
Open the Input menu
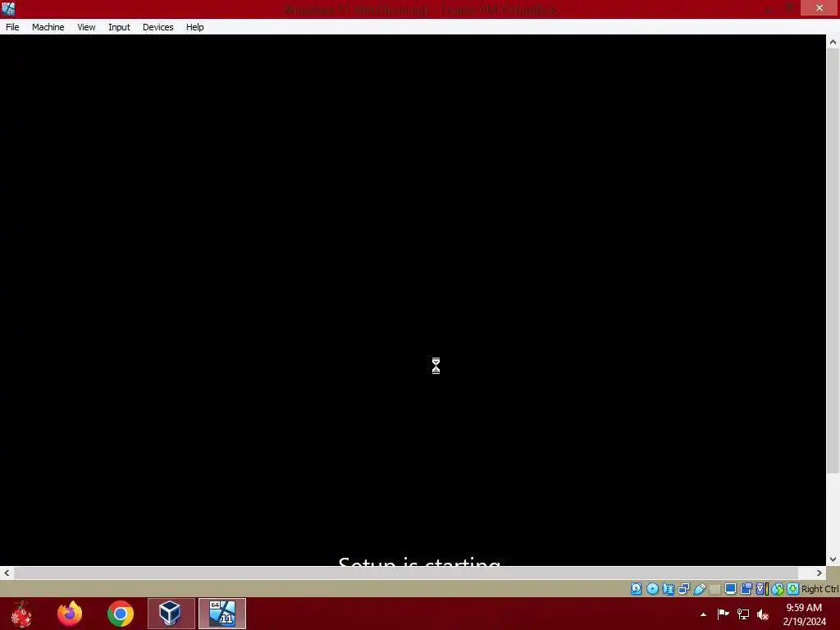(119, 27)
